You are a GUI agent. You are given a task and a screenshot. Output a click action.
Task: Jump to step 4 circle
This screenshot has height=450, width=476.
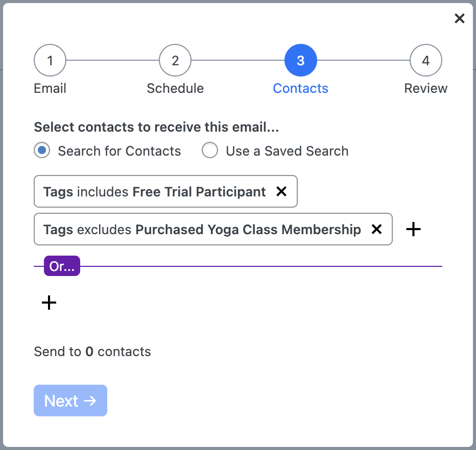coord(425,60)
